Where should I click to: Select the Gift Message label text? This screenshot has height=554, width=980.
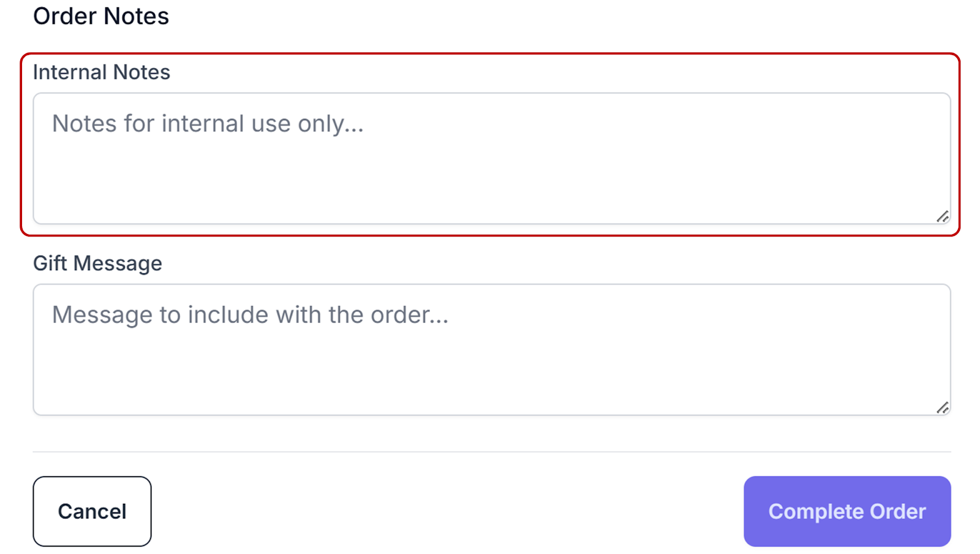point(97,264)
